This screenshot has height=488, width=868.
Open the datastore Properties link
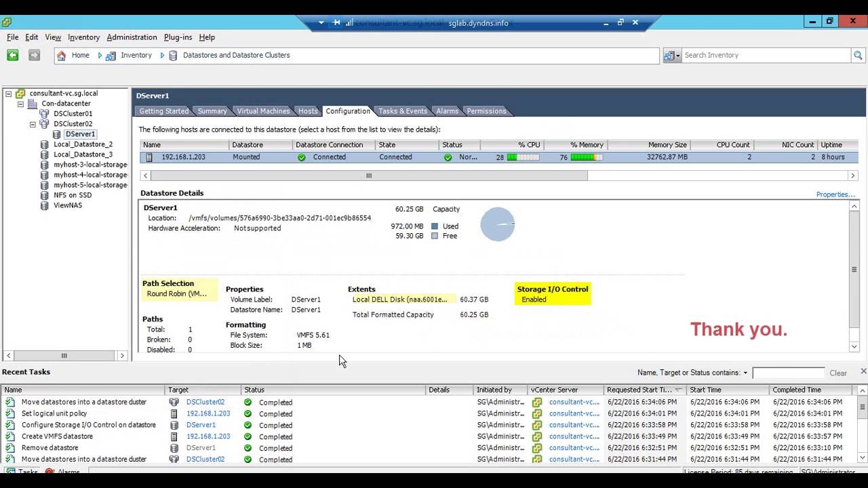pyautogui.click(x=835, y=195)
